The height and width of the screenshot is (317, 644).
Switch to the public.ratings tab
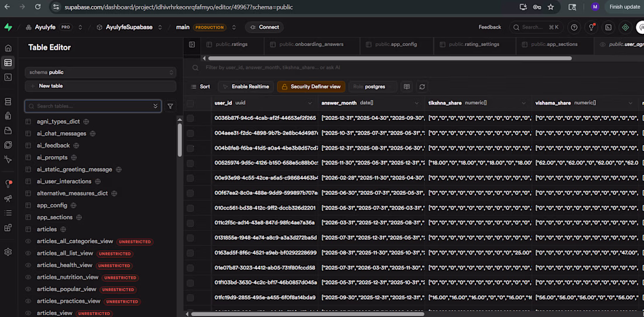pyautogui.click(x=231, y=44)
